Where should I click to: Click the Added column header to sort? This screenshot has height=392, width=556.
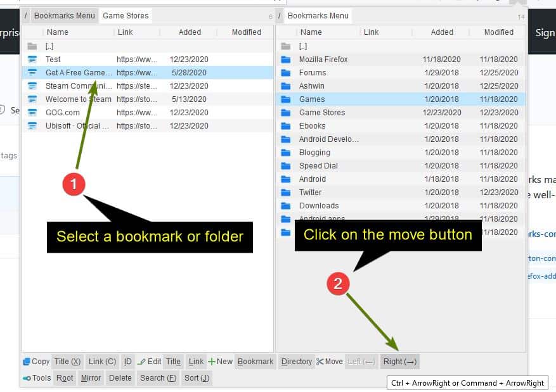tap(190, 32)
